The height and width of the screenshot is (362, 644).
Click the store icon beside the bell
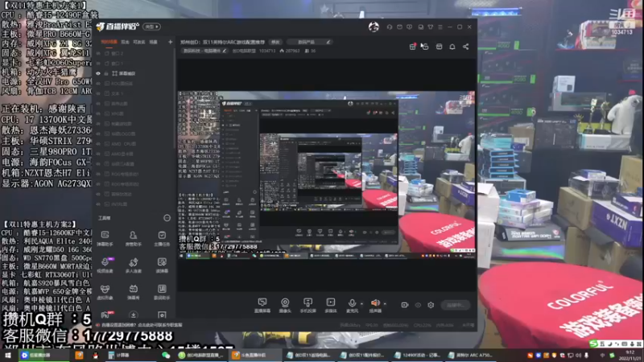point(439,47)
